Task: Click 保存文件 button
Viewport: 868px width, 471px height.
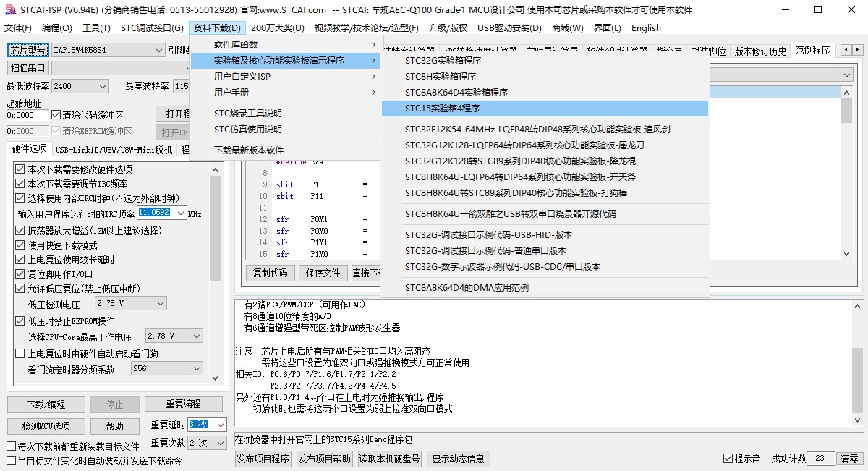Action: tap(323, 273)
